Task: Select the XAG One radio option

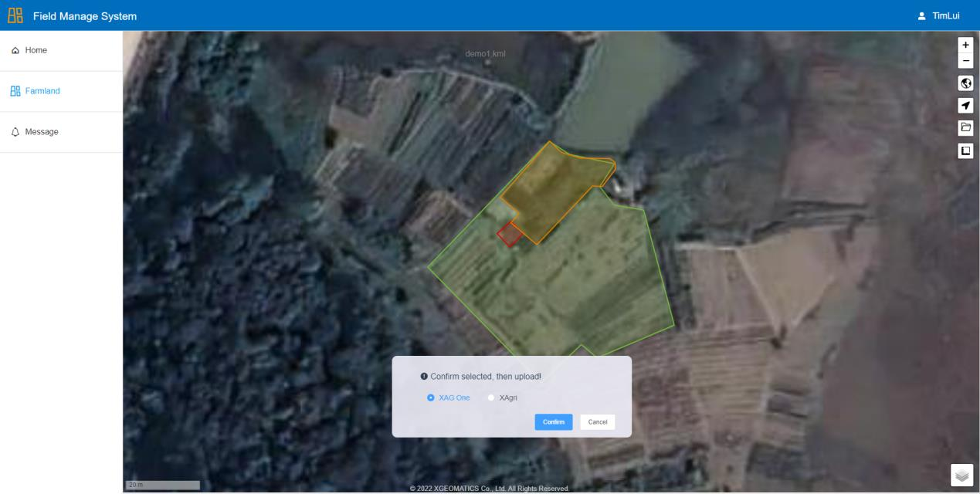Action: tap(431, 398)
